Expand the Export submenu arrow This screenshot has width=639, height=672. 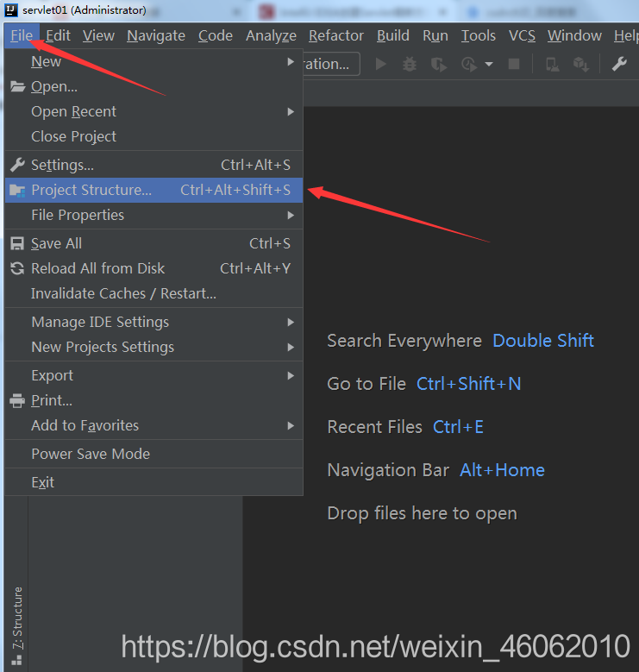tap(291, 376)
